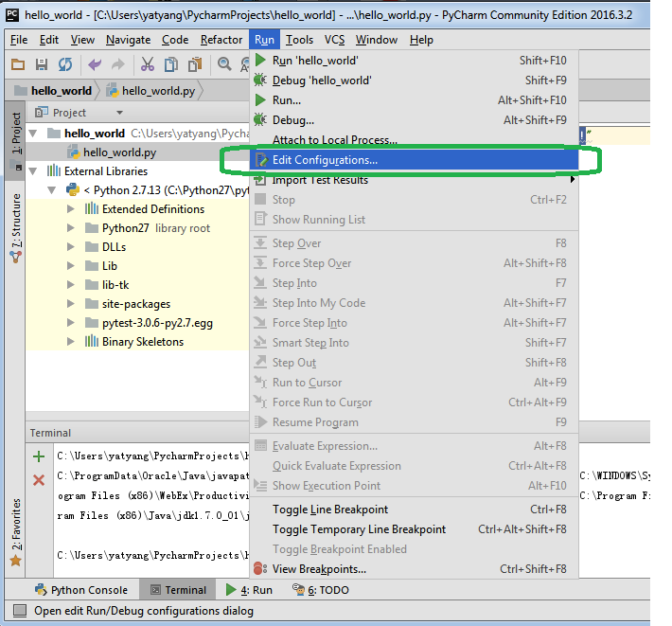Screen dimensions: 672x626
Task: Select Toggle Line Breakpoint
Action: 414,510
